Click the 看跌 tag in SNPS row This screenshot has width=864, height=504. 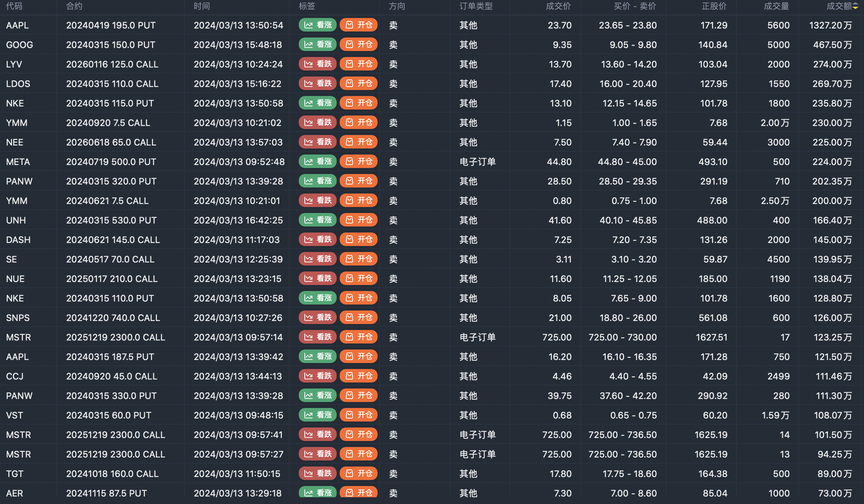[318, 318]
